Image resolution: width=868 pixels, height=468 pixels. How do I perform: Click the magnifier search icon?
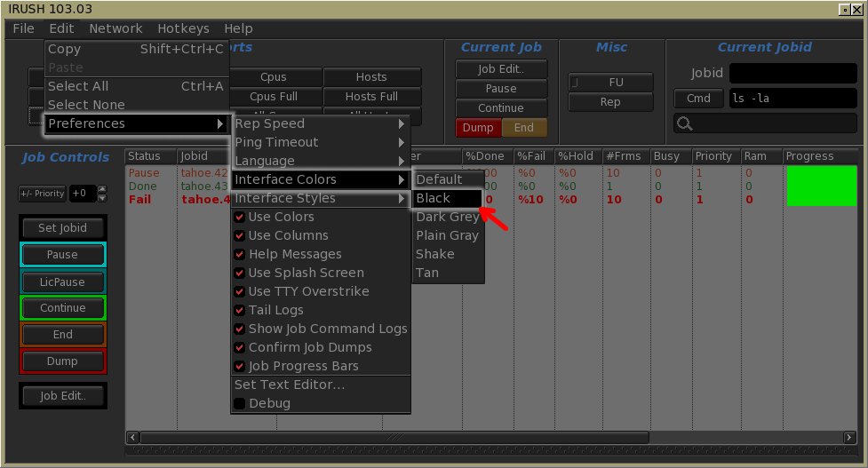[684, 124]
